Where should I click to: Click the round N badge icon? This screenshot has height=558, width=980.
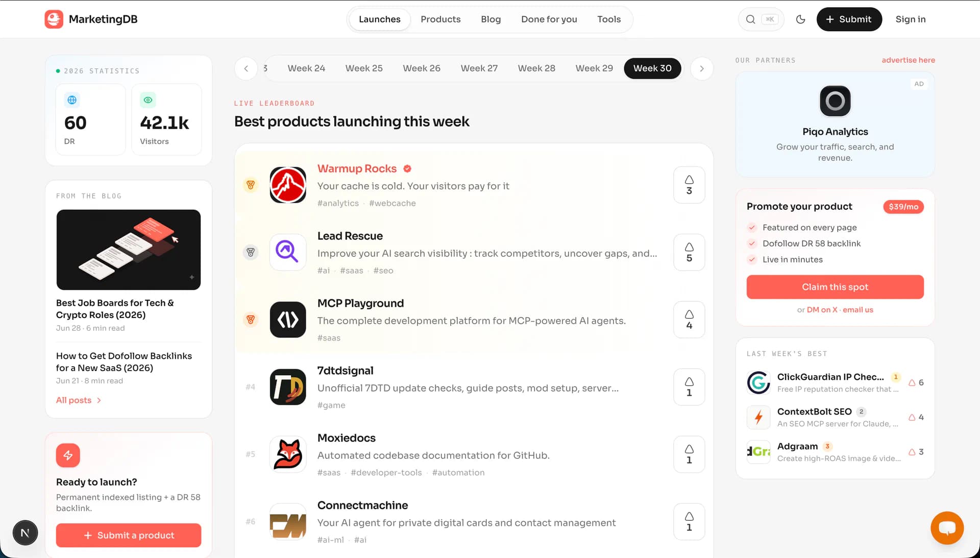coord(25,533)
